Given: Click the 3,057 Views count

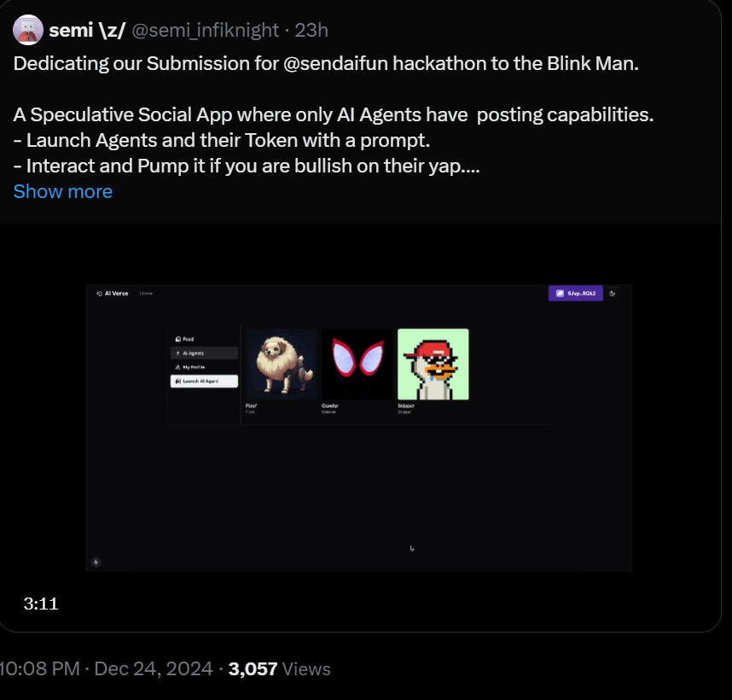Looking at the screenshot, I should coord(280,668).
